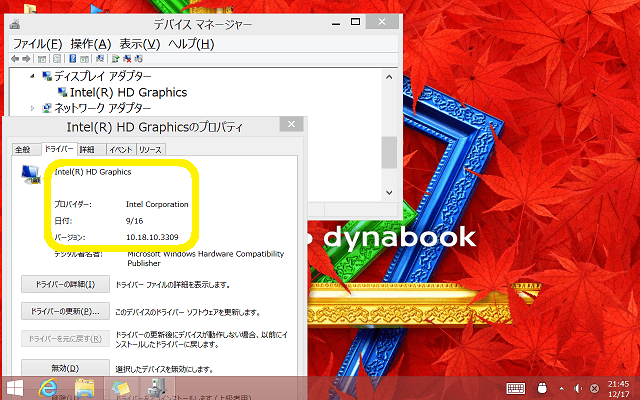Open the 操作(A) menu
640x400 pixels.
pos(91,44)
